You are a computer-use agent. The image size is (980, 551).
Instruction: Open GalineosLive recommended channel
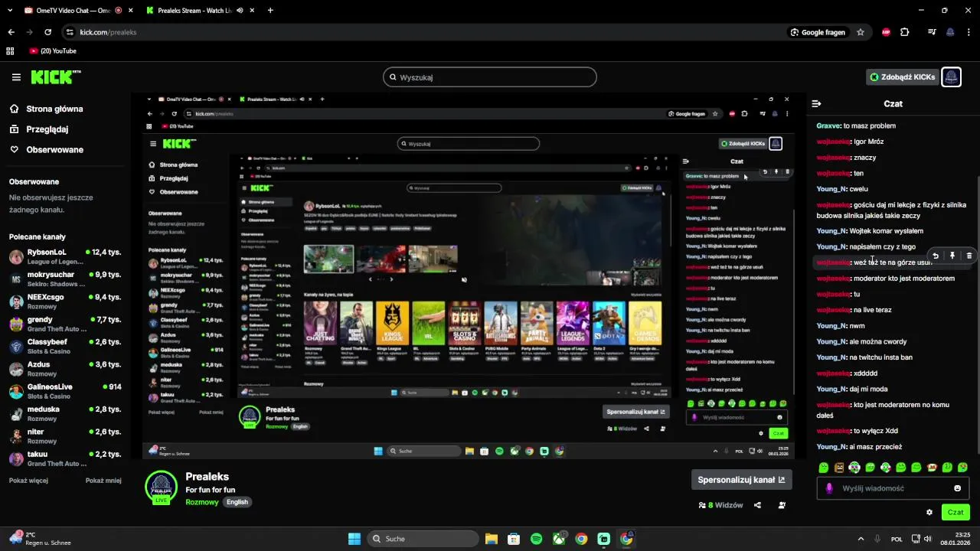tap(65, 392)
